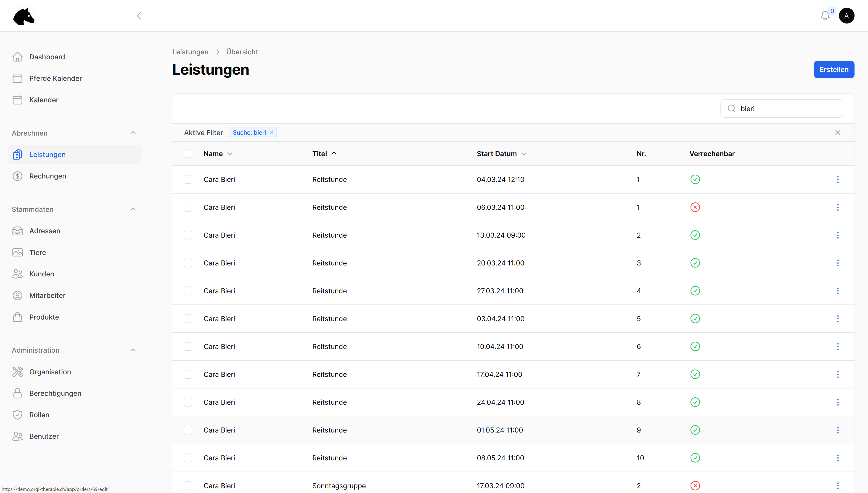Open user avatar menu A
The width and height of the screenshot is (868, 493).
846,16
